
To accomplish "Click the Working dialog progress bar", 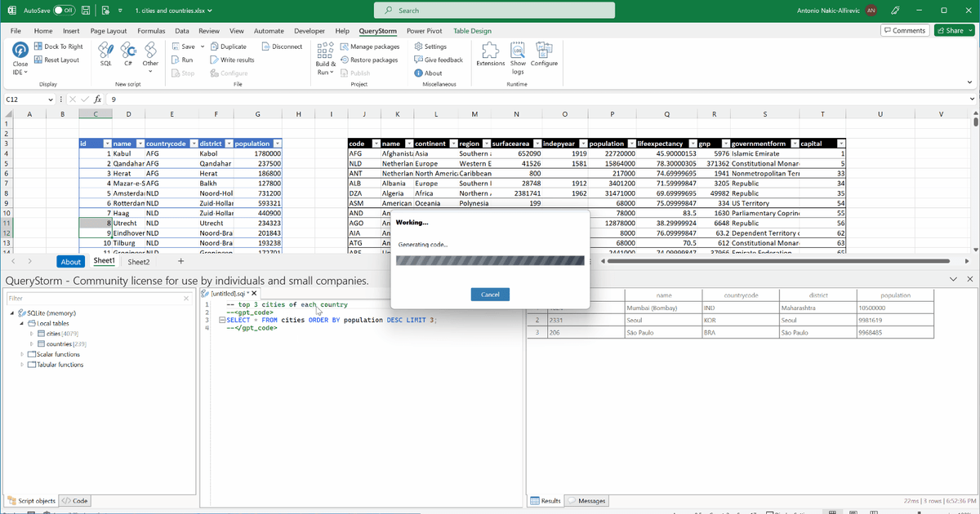I will tap(488, 260).
